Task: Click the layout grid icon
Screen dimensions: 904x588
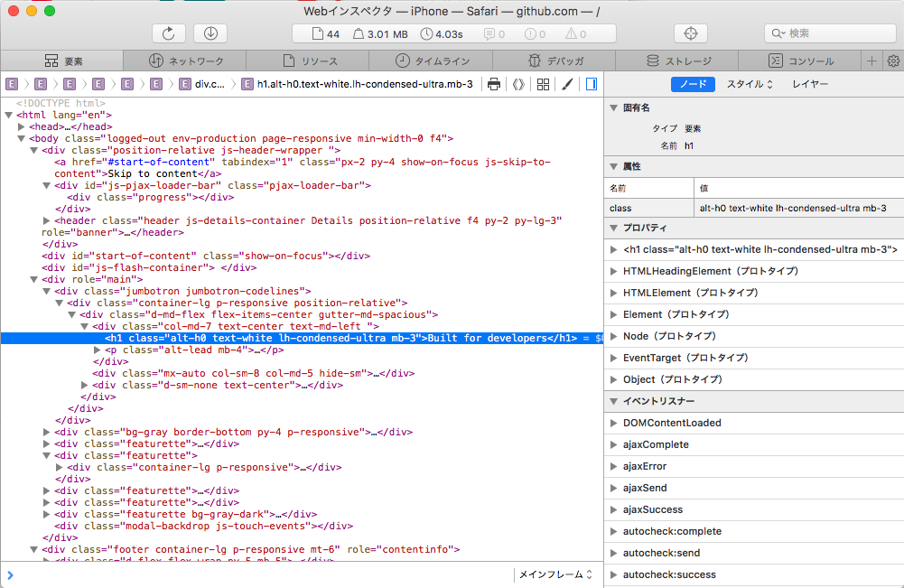Action: coord(543,84)
